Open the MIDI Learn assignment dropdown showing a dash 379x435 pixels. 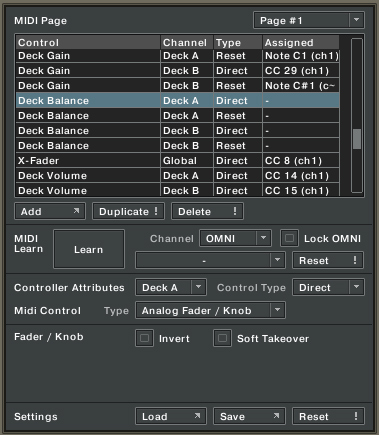210,260
